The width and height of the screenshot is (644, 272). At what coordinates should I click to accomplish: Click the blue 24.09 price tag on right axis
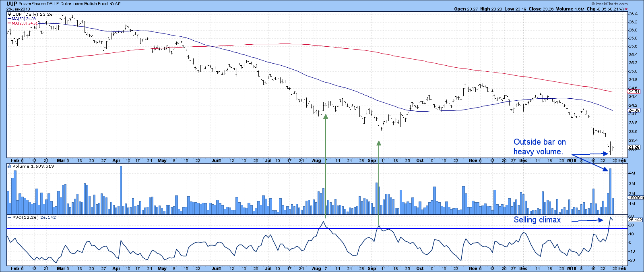634,110
